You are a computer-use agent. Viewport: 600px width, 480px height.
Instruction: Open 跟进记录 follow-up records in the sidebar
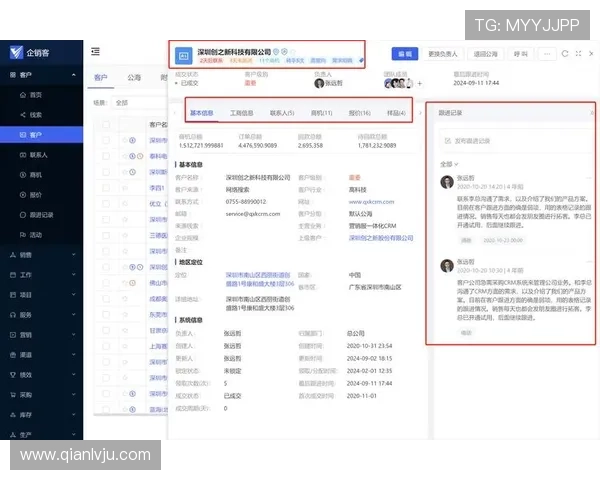click(x=42, y=215)
